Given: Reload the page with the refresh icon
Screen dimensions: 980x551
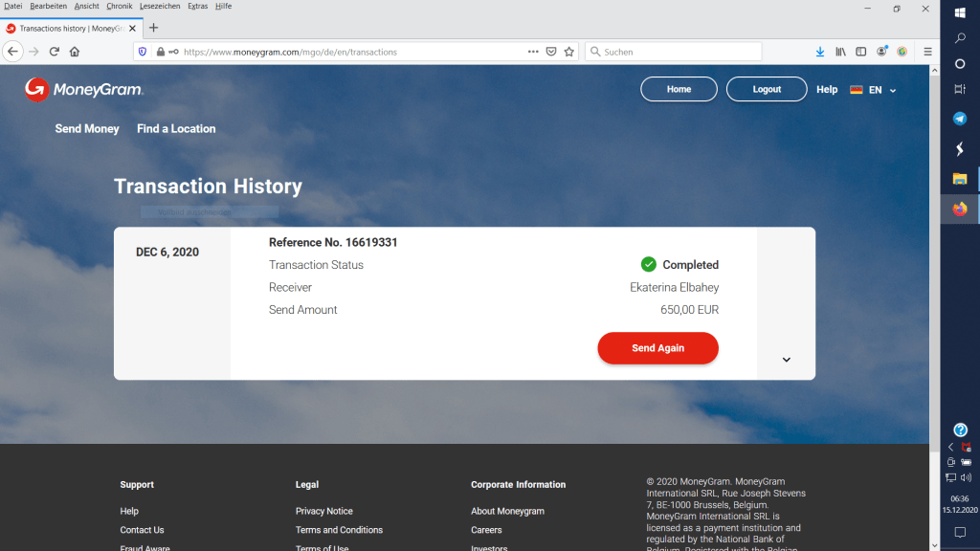Looking at the screenshot, I should [x=54, y=52].
